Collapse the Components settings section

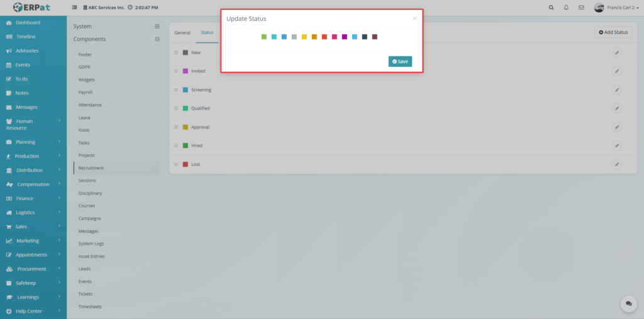tap(157, 39)
